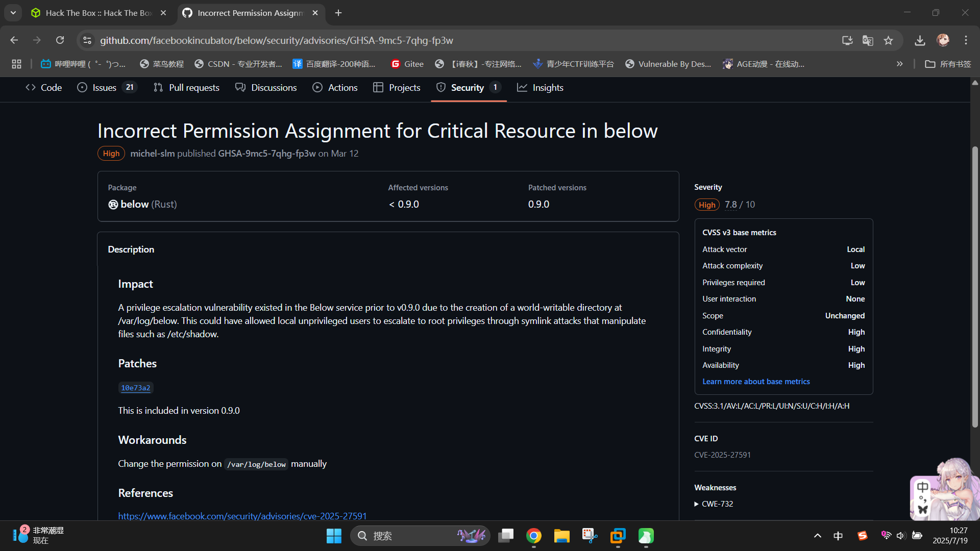Viewport: 980px width, 551px height.
Task: Show hidden bookmarks overflow chevron
Action: click(899, 64)
